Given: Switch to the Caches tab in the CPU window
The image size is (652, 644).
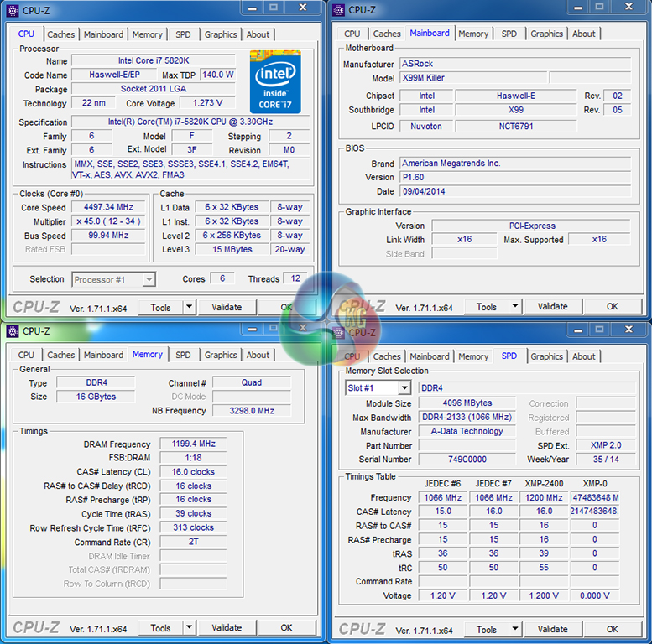Looking at the screenshot, I should tap(61, 34).
